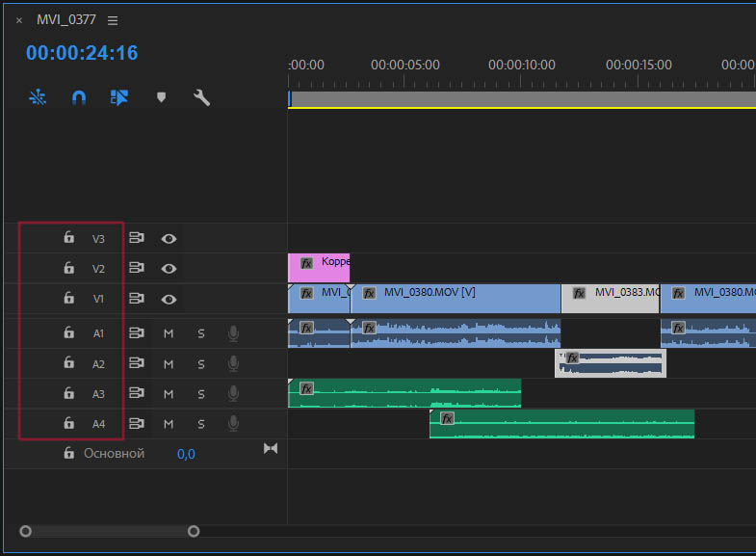Toggle sync lock for track A4

click(137, 423)
